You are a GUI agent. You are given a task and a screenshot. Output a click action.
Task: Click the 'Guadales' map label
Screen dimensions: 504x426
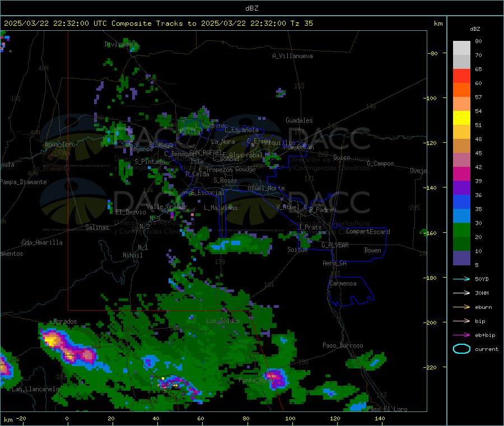tap(299, 120)
